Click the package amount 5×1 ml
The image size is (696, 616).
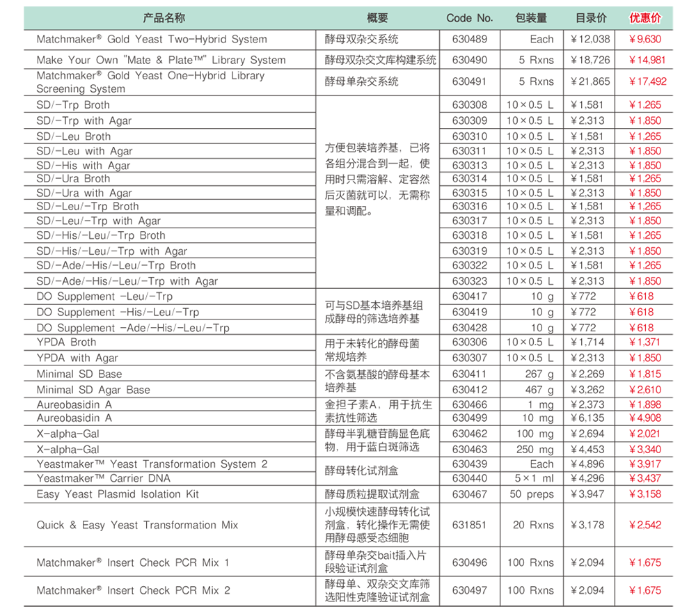click(534, 478)
